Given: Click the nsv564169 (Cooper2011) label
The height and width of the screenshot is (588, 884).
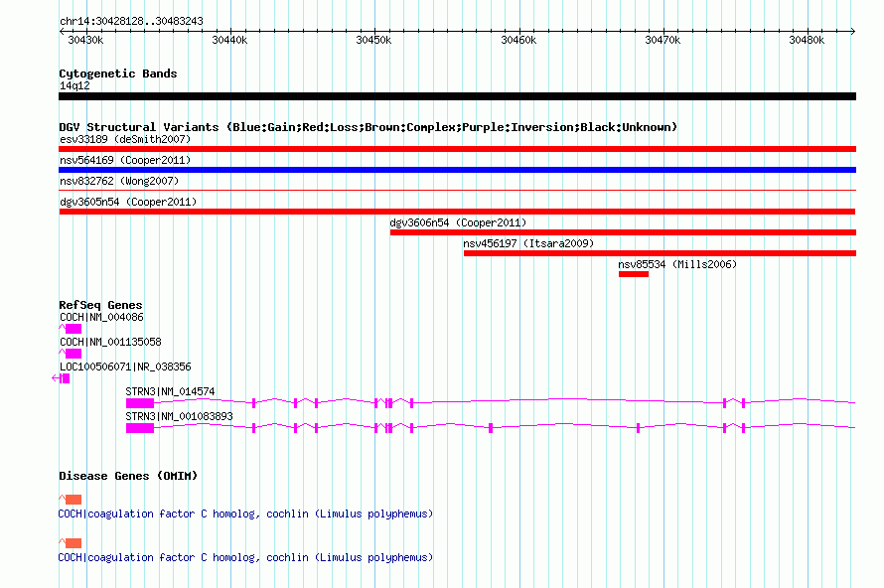Looking at the screenshot, I should pyautogui.click(x=125, y=160).
